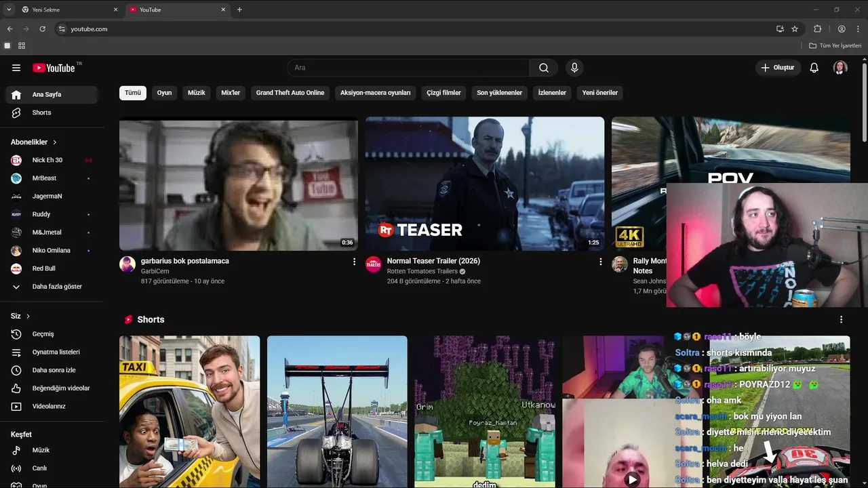Click the Ara search input field

[409, 68]
